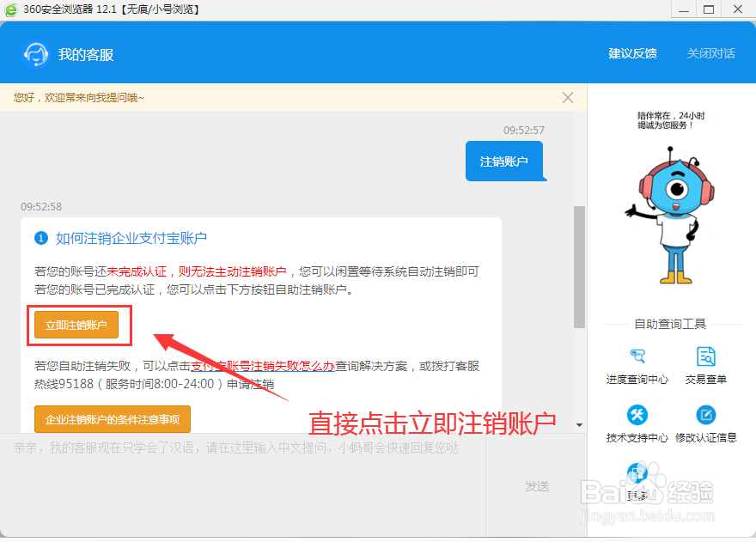Open 支付宝账号注销失败怎么办 link
Screen dimensions: 756x542
tap(263, 366)
